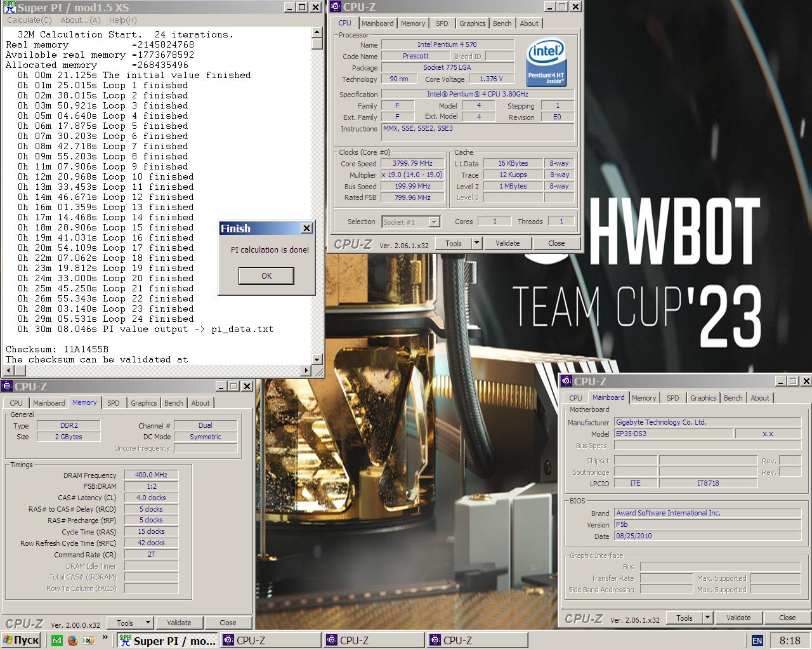This screenshot has width=812, height=650.
Task: Select SPD tab in top CPU-Z window
Action: point(442,23)
